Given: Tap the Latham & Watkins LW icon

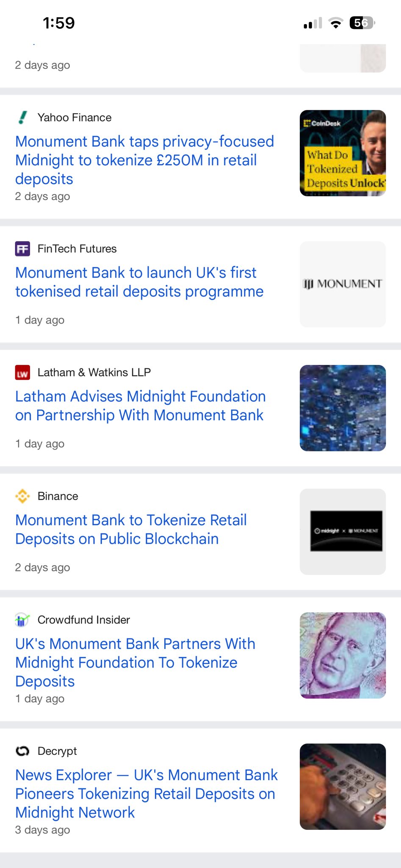Looking at the screenshot, I should 23,373.
